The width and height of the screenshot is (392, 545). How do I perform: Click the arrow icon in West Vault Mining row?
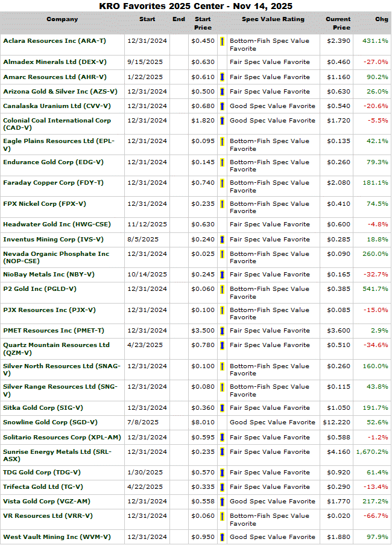click(222, 537)
